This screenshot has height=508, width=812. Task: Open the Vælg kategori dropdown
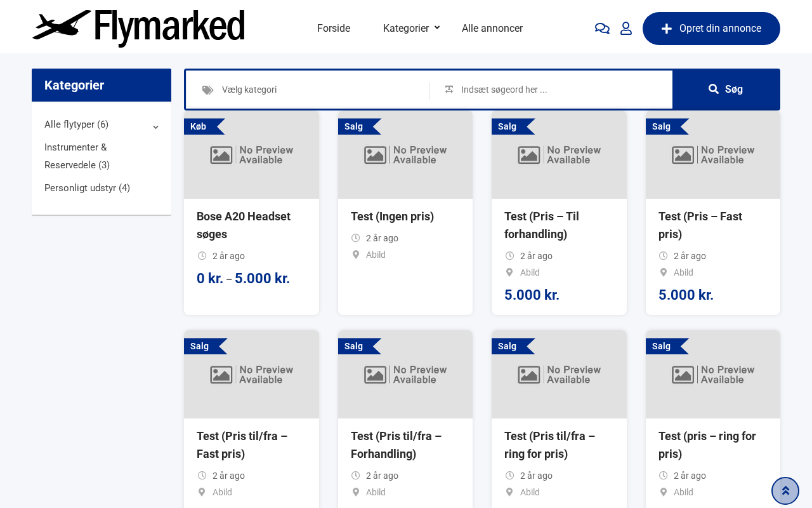click(317, 90)
